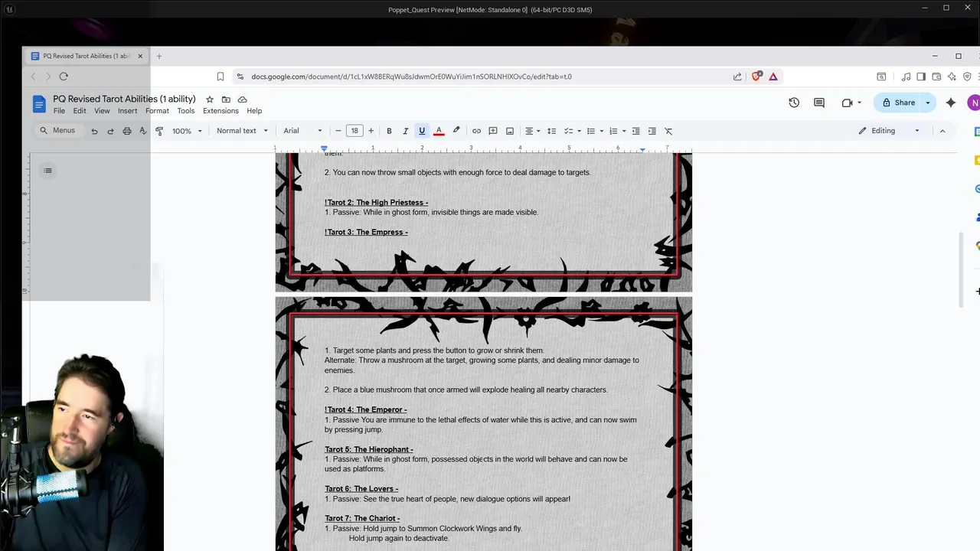Open version history clock icon
Screen dimensions: 980x551
pyautogui.click(x=794, y=103)
